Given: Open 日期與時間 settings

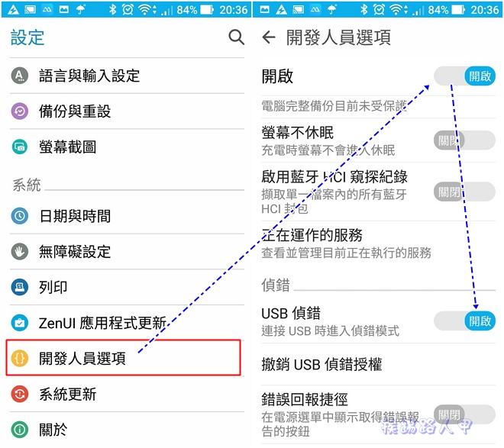Looking at the screenshot, I should click(x=127, y=216).
